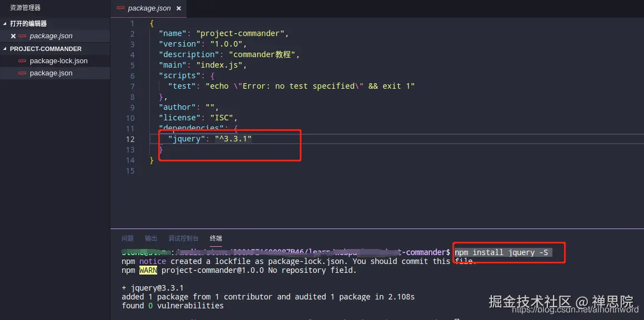Image resolution: width=644 pixels, height=320 pixels.
Task: Place cursor on "commander教程" description value
Action: point(262,54)
